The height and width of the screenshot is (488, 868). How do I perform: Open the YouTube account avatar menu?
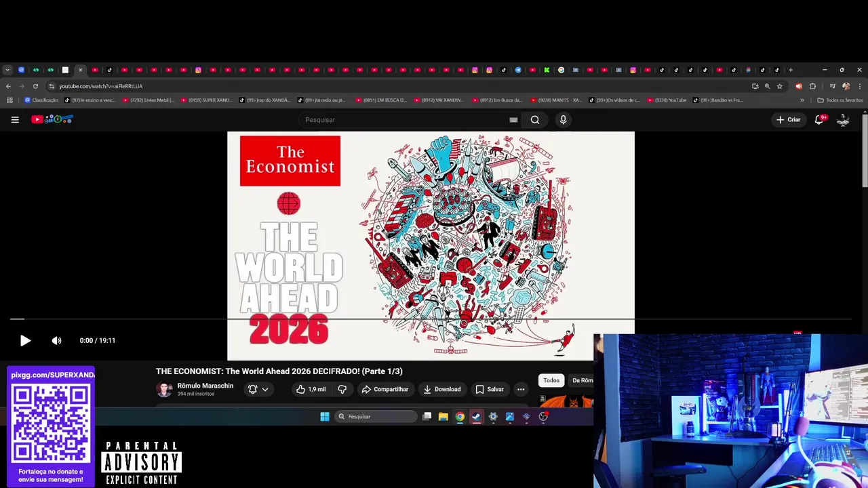click(x=843, y=119)
